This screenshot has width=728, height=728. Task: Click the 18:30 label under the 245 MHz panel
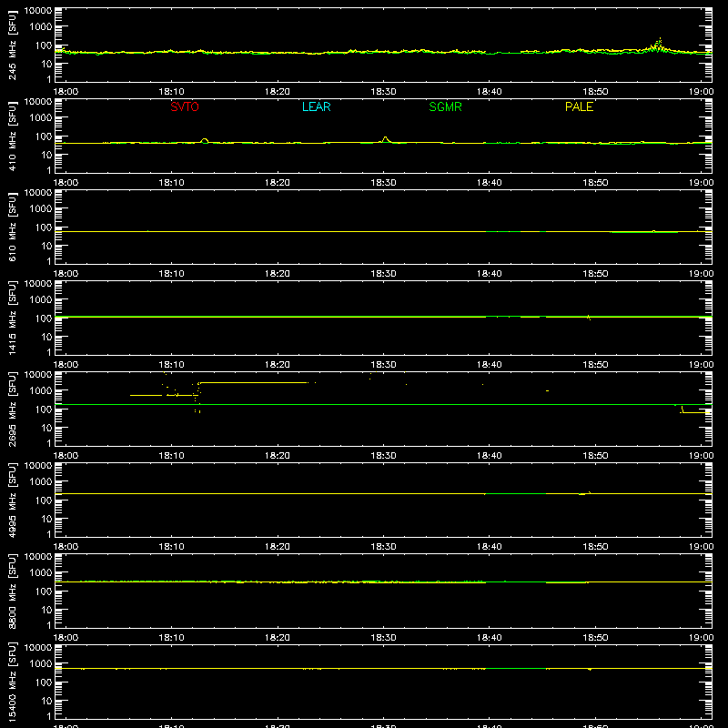tap(383, 92)
